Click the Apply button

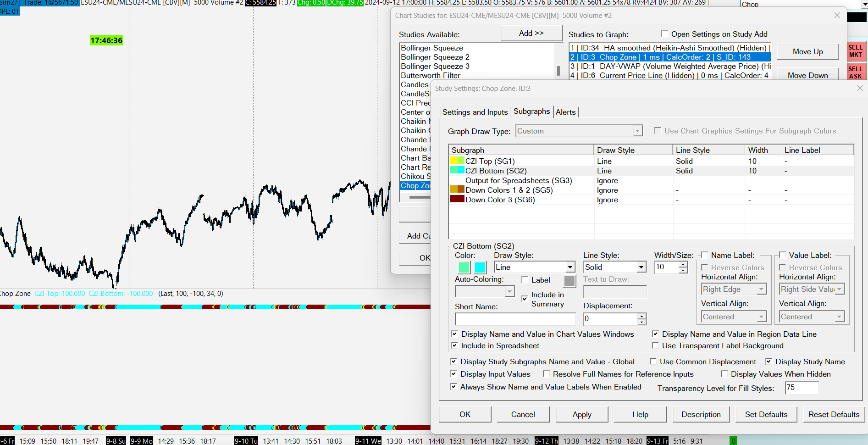click(x=582, y=414)
